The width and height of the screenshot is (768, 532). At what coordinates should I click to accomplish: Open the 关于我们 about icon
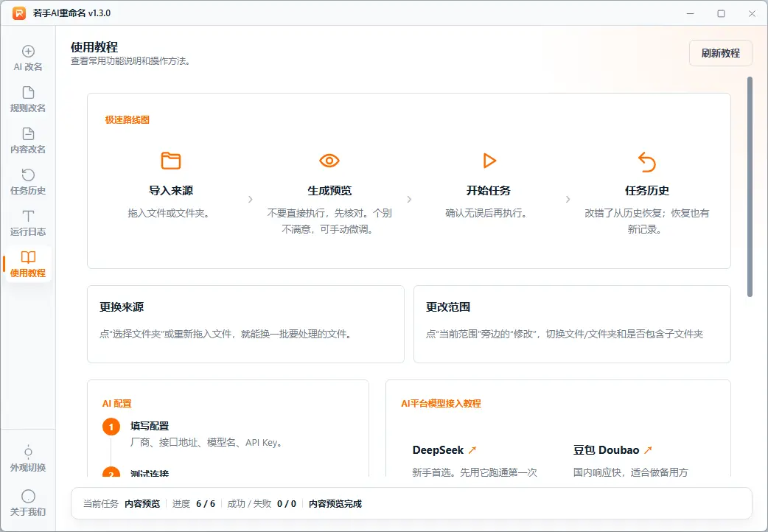pos(29,496)
